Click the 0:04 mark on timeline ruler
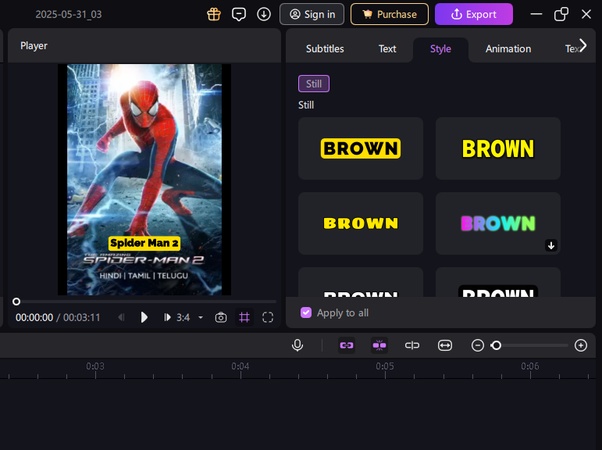Image resolution: width=602 pixels, height=450 pixels. pos(240,367)
